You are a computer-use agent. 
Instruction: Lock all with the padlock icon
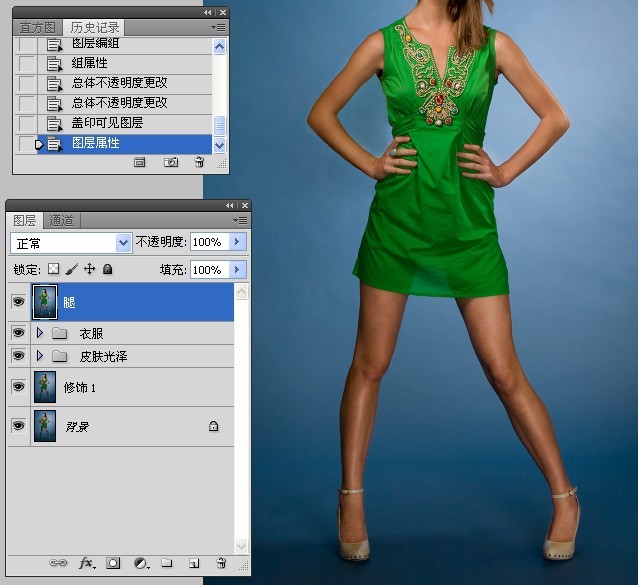[107, 269]
